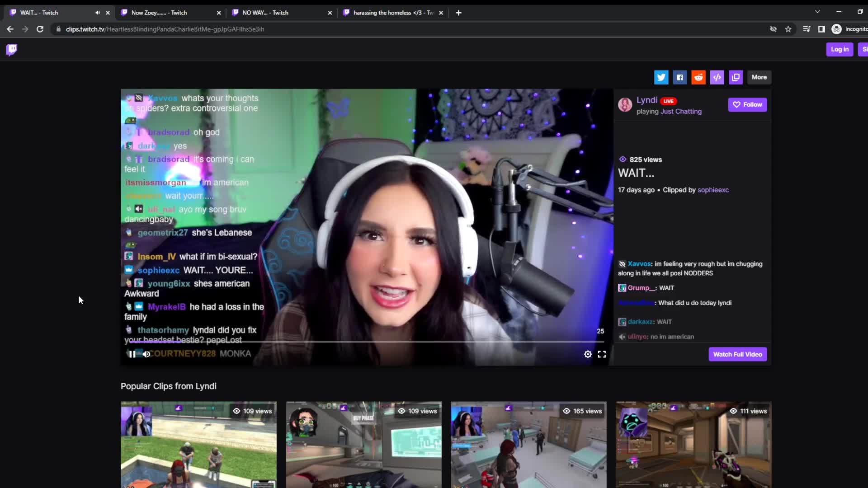The width and height of the screenshot is (868, 488).
Task: Click Lyndi's profile avatar
Action: point(625,105)
